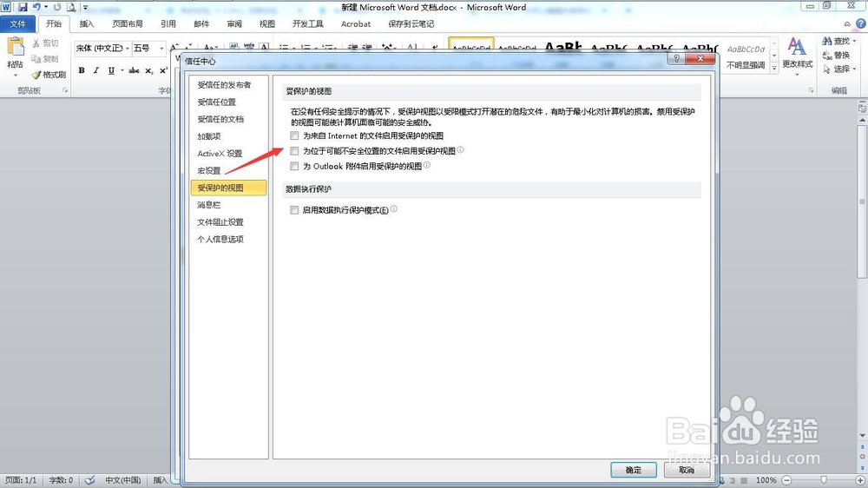Image resolution: width=868 pixels, height=488 pixels.
Task: Click info icon beside data execution protection
Action: click(393, 208)
